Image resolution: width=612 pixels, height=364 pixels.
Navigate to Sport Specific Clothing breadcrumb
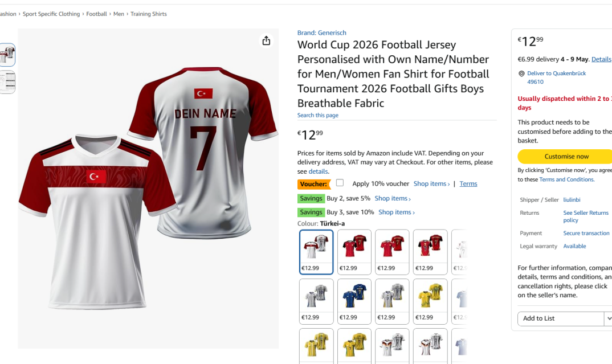tap(51, 14)
